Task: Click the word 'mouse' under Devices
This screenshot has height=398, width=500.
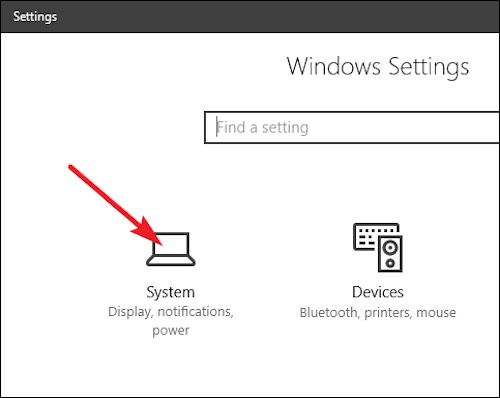Action: (436, 313)
